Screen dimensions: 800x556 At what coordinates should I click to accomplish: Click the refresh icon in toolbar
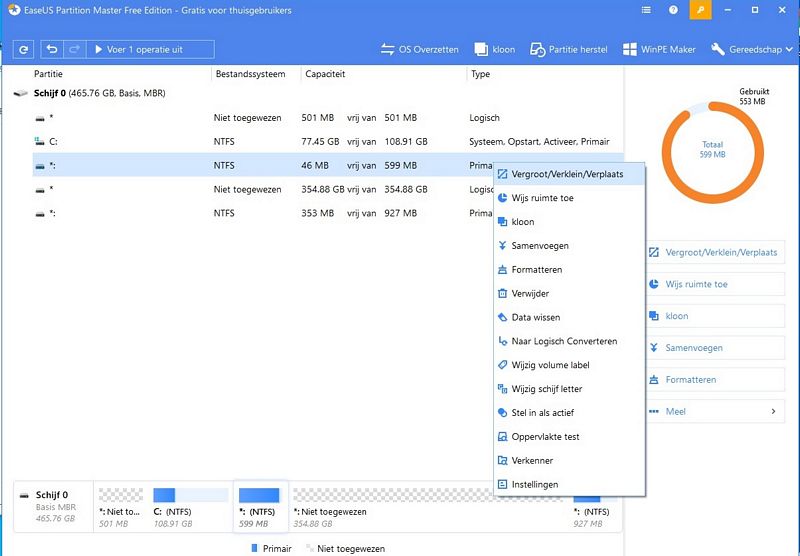point(23,49)
